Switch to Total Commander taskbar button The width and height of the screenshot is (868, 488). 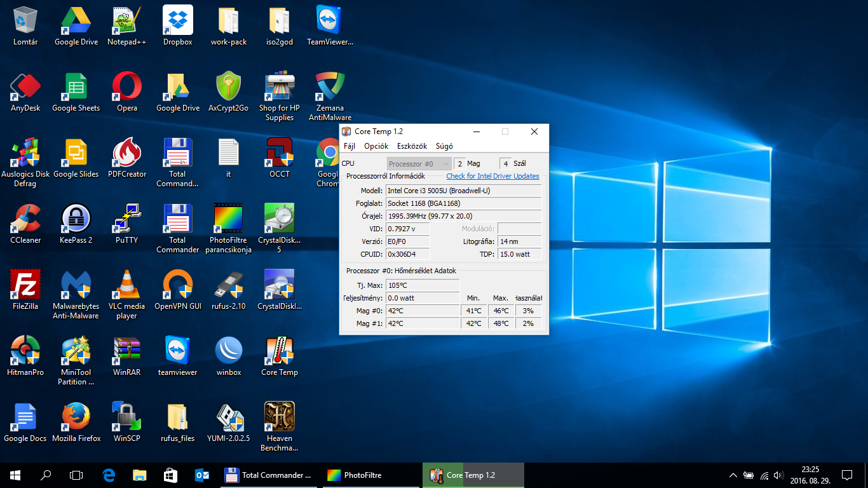click(x=269, y=475)
